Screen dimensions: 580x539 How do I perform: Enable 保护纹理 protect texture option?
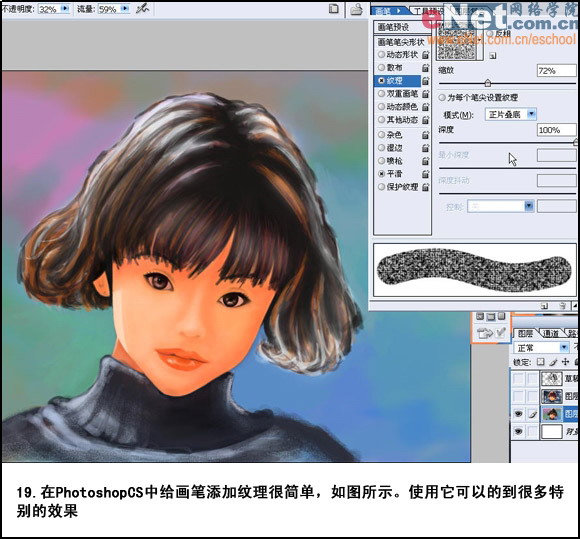tap(381, 187)
